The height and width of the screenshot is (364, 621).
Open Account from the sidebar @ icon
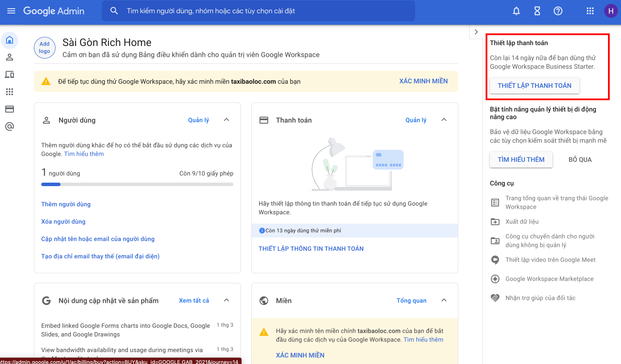(10, 126)
